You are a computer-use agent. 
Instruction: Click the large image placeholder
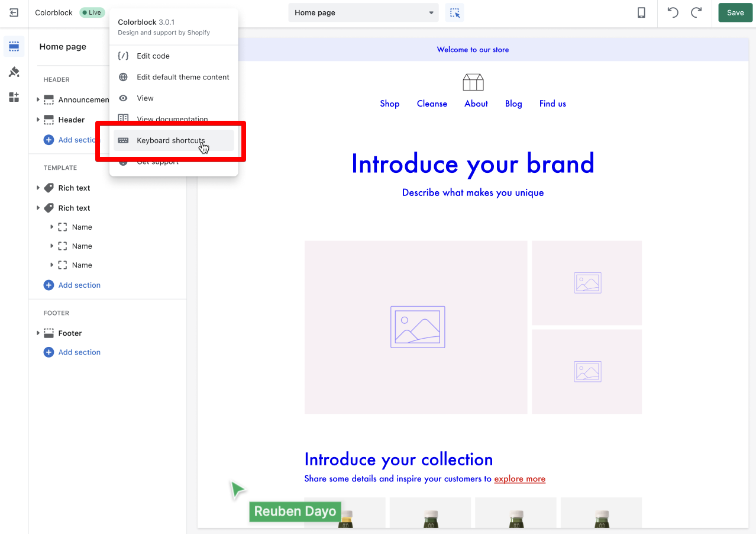[416, 327]
